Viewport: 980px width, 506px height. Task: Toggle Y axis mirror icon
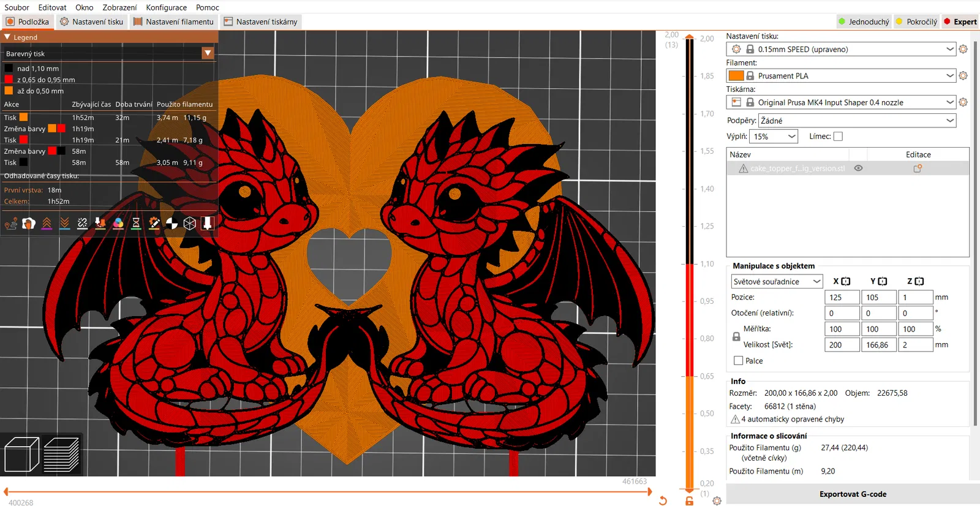click(x=883, y=281)
